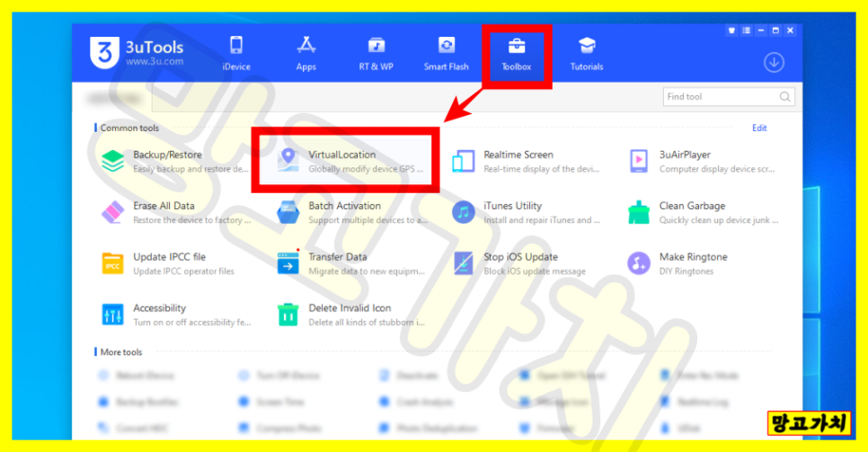The height and width of the screenshot is (452, 868).
Task: Click the www.3u.com text under the logo
Action: point(155,61)
